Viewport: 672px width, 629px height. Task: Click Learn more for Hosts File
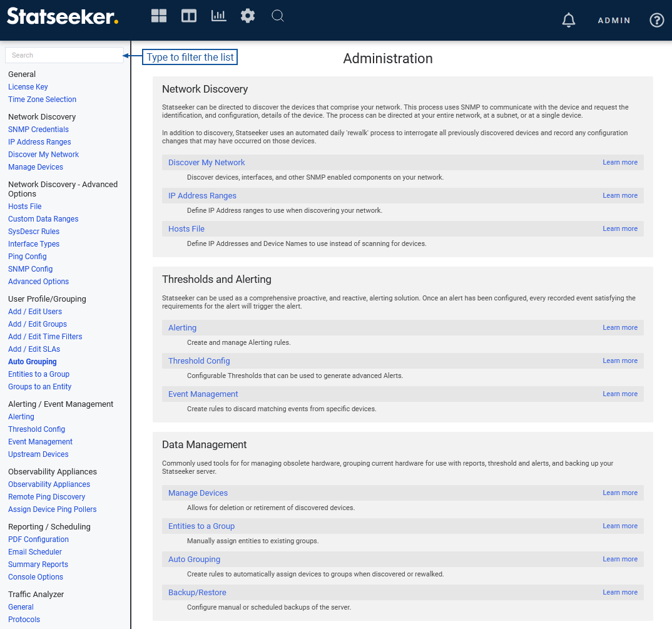click(619, 229)
